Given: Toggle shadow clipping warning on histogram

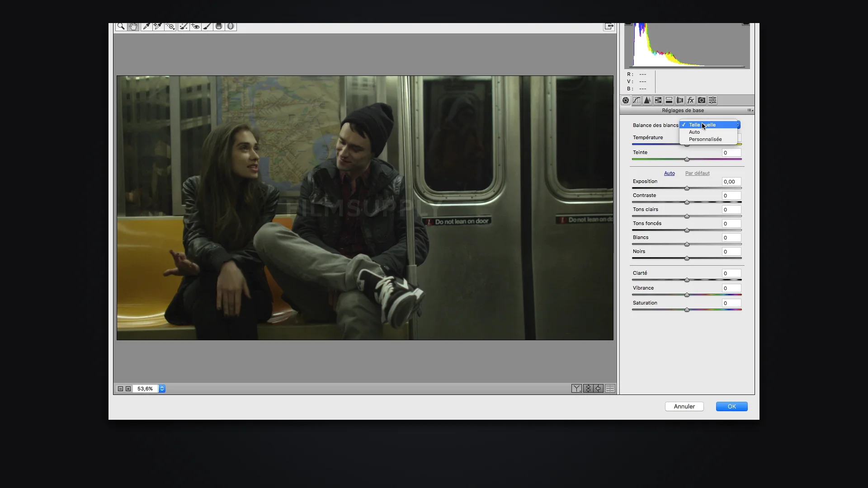Looking at the screenshot, I should tap(628, 23).
